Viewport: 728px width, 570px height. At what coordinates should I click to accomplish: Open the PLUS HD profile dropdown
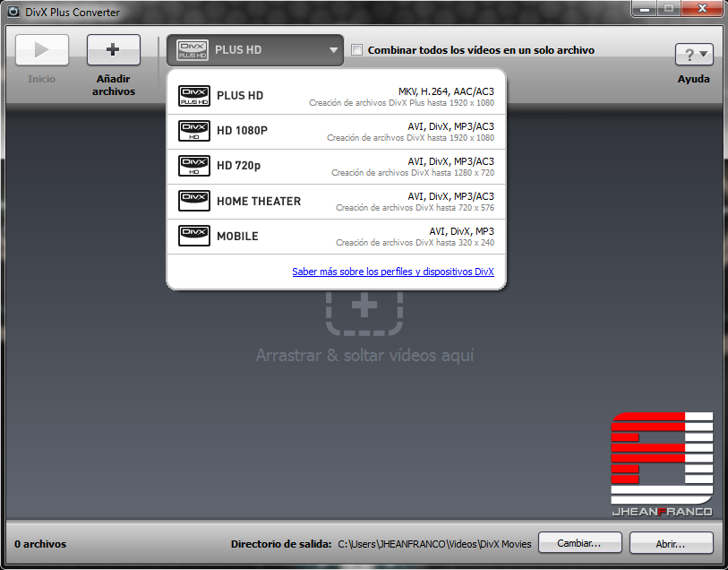click(255, 50)
